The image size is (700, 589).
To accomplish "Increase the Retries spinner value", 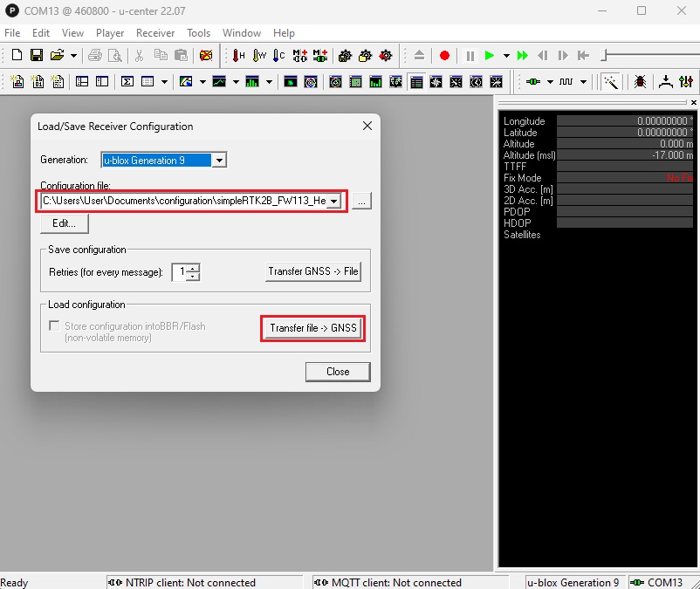I will point(193,267).
